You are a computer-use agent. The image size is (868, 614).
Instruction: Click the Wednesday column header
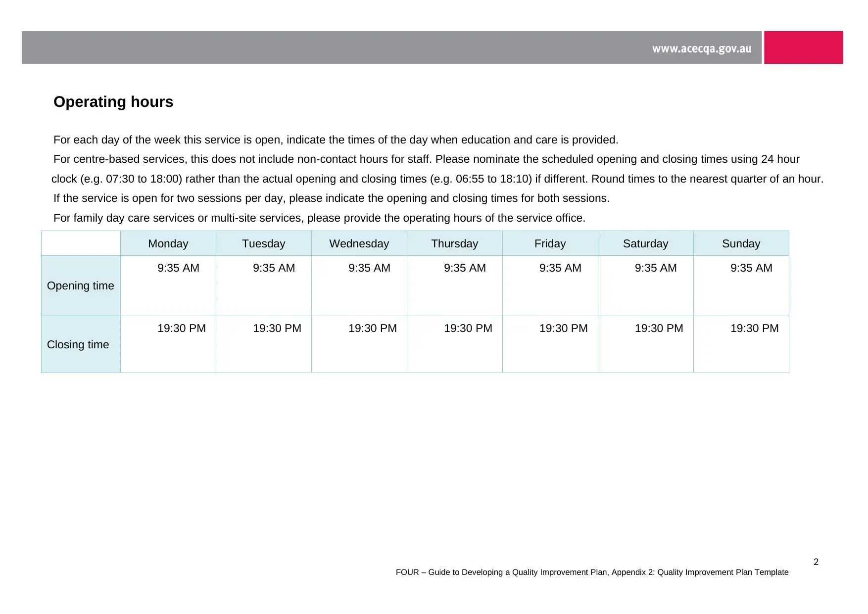359,243
